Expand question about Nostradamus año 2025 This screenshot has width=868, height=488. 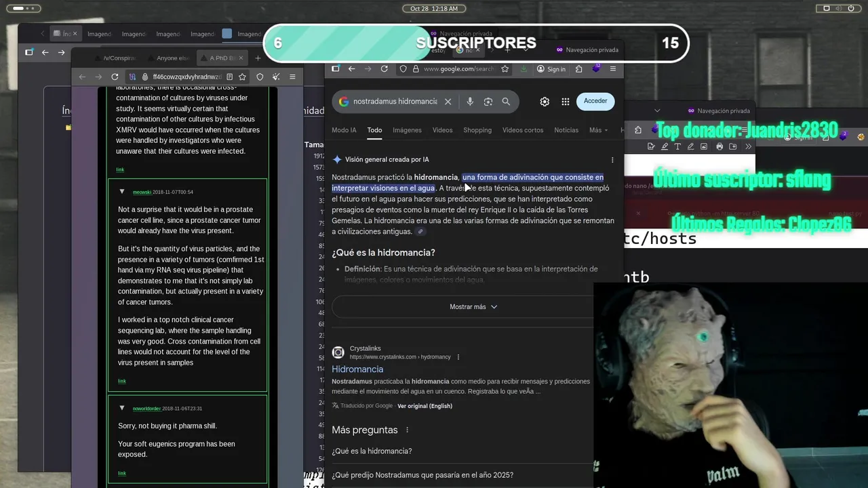pos(462,476)
